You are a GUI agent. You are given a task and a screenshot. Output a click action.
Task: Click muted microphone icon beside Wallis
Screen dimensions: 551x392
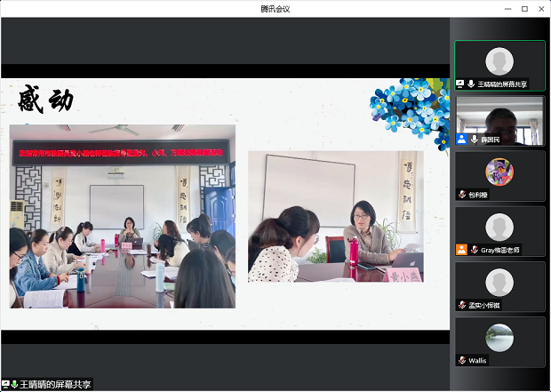(462, 360)
